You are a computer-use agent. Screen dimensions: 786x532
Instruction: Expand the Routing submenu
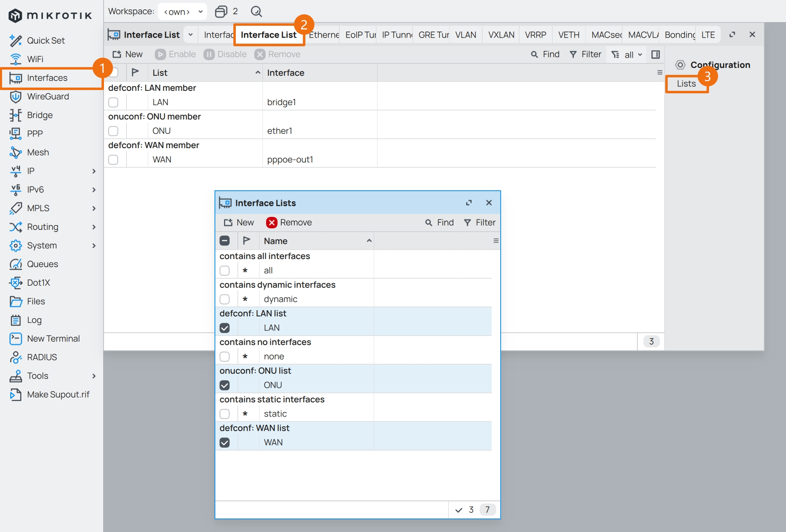point(94,227)
